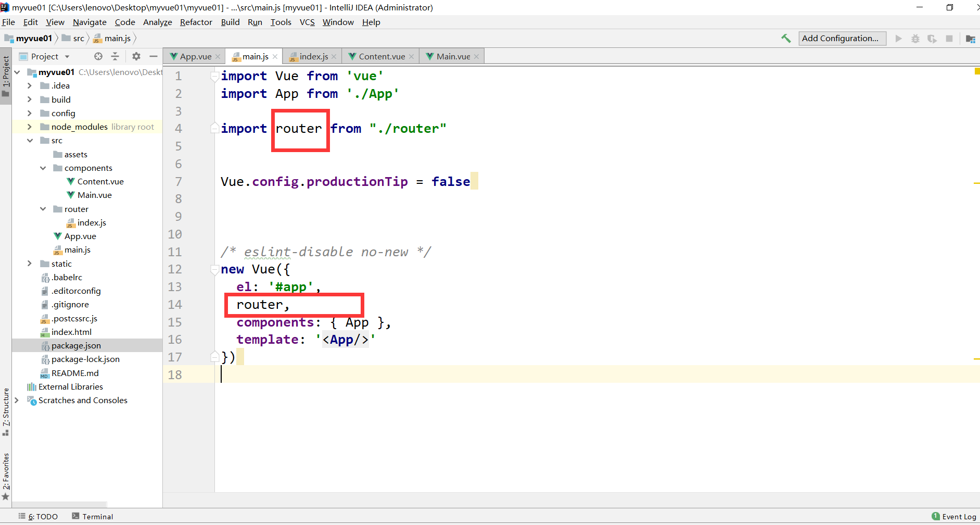Close the Main.vue editor tab
Image resolution: width=980 pixels, height=525 pixels.
(x=476, y=57)
